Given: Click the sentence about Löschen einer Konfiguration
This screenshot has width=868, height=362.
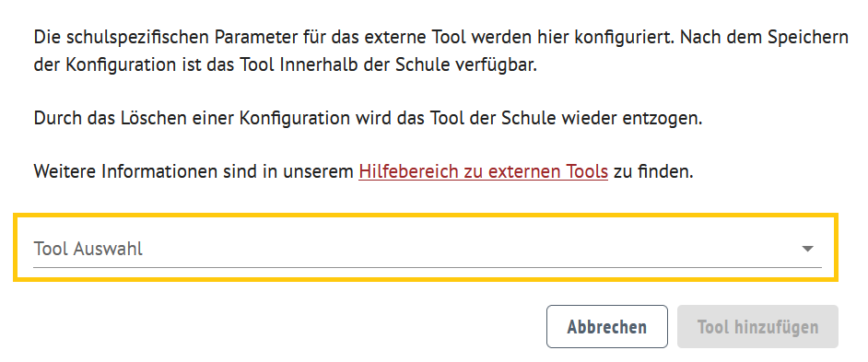Looking at the screenshot, I should point(368,118).
